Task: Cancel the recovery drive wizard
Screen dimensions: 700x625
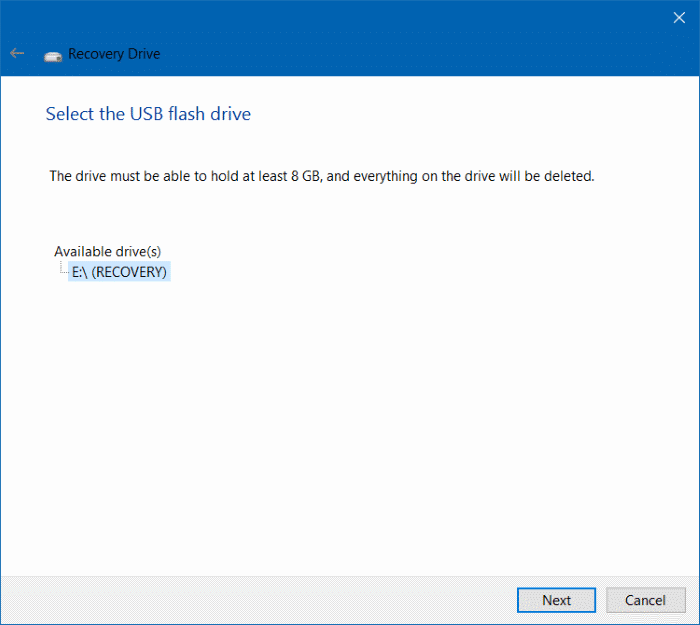Action: pyautogui.click(x=646, y=600)
